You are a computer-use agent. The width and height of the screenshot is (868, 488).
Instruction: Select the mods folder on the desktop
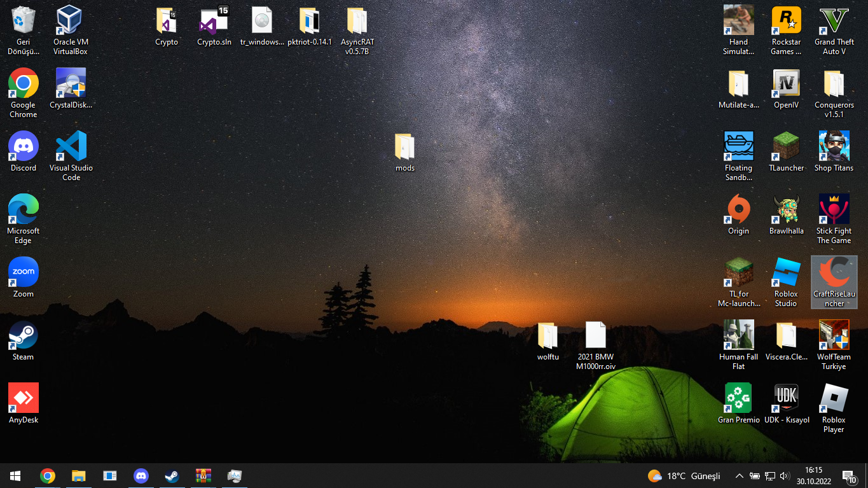(x=404, y=151)
